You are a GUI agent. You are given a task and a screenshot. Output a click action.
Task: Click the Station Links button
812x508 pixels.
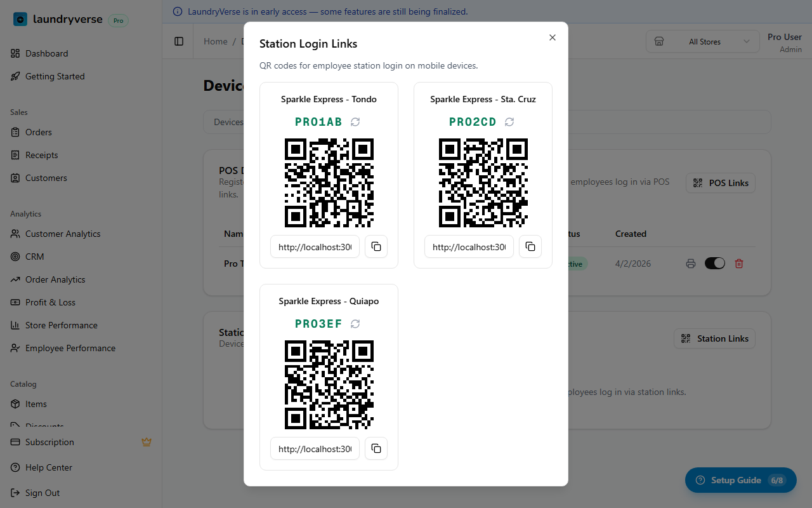click(714, 338)
